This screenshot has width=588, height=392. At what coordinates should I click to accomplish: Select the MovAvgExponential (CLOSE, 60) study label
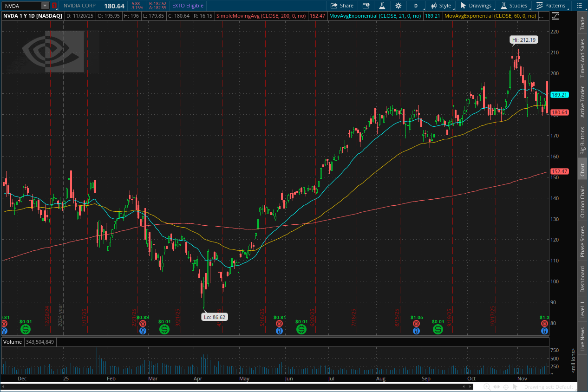(x=490, y=16)
